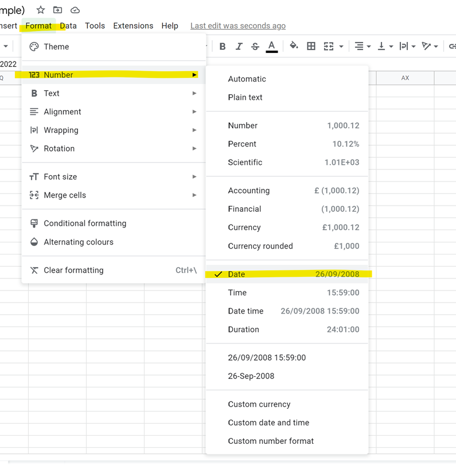The width and height of the screenshot is (456, 476).
Task: Click the Bold formatting icon
Action: coord(223,47)
